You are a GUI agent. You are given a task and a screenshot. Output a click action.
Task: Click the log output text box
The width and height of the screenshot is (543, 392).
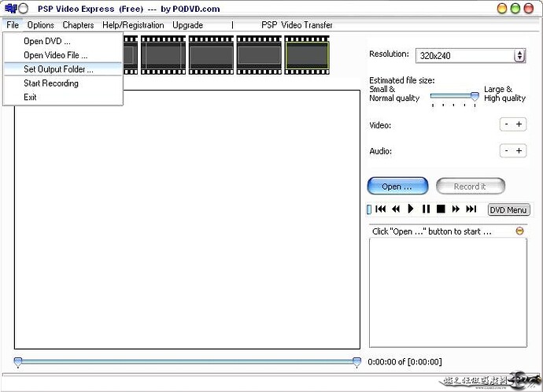tap(448, 293)
